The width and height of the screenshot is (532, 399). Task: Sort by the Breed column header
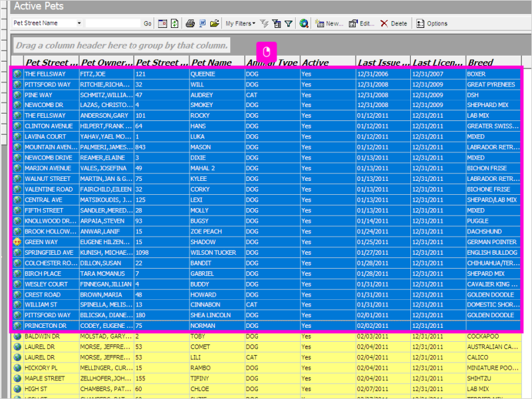(493, 62)
